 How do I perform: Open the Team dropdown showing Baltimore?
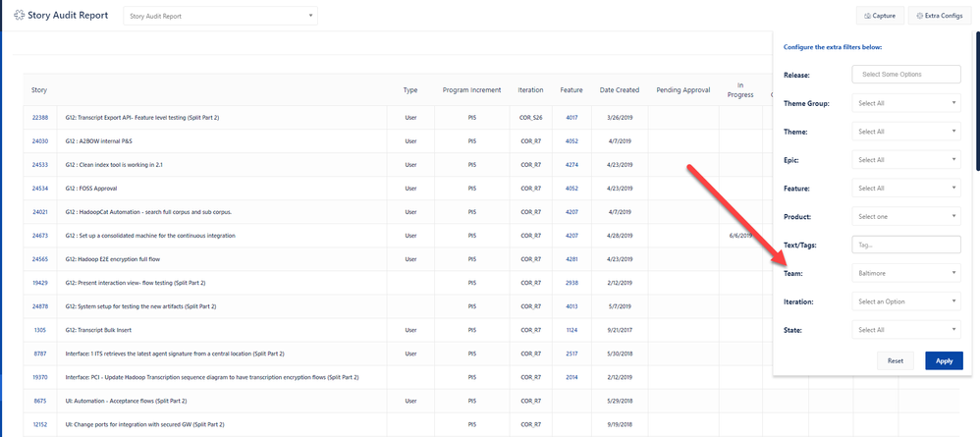pyautogui.click(x=906, y=273)
